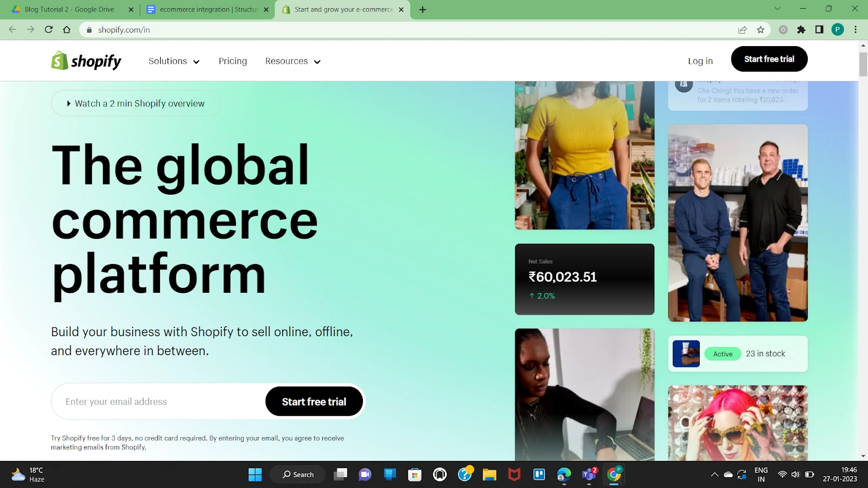
Task: Click the OneDrive cloud tray icon
Action: (x=729, y=474)
